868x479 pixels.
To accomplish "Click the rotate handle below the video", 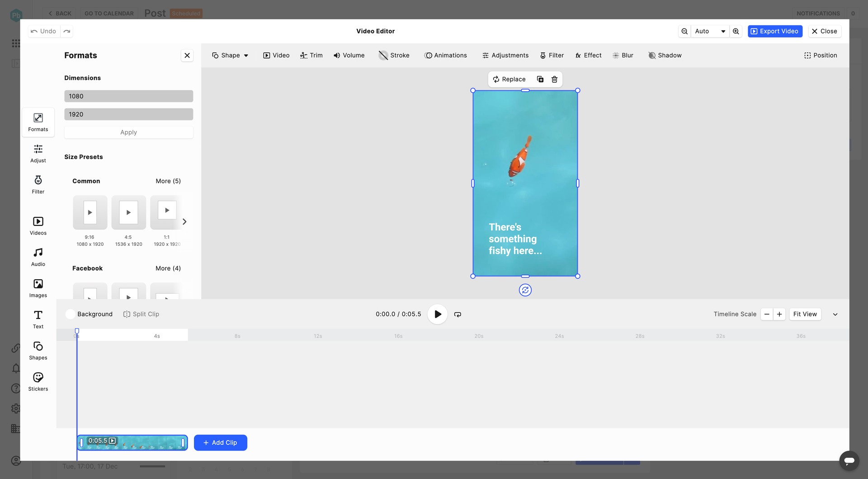I will pyautogui.click(x=525, y=290).
